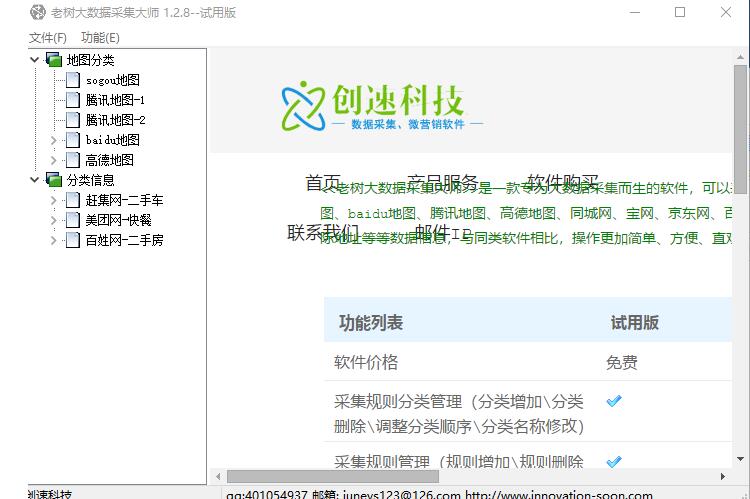Click the 腾讯地图-1 document icon
This screenshot has width=750, height=499.
73,100
